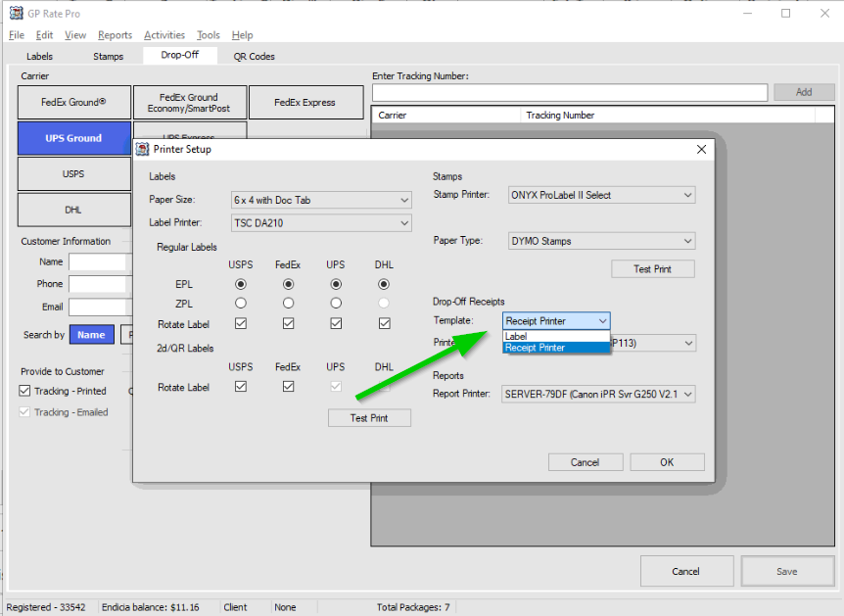Choose Label option in Template list
This screenshot has width=844, height=616.
[556, 336]
